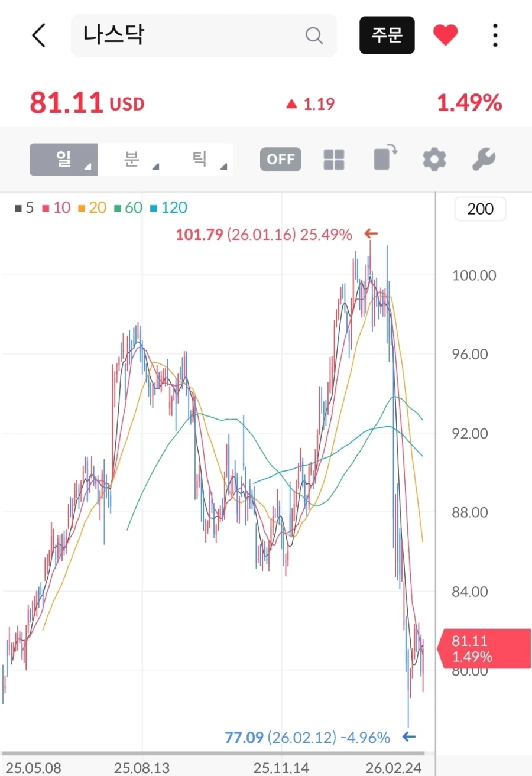This screenshot has width=532, height=776.
Task: Open chart settings gear icon
Action: tap(434, 160)
